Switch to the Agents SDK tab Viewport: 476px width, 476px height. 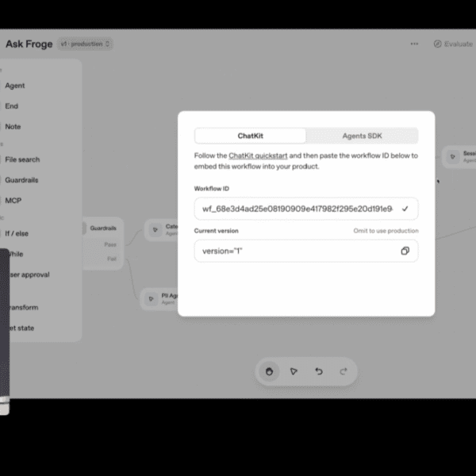coord(362,136)
